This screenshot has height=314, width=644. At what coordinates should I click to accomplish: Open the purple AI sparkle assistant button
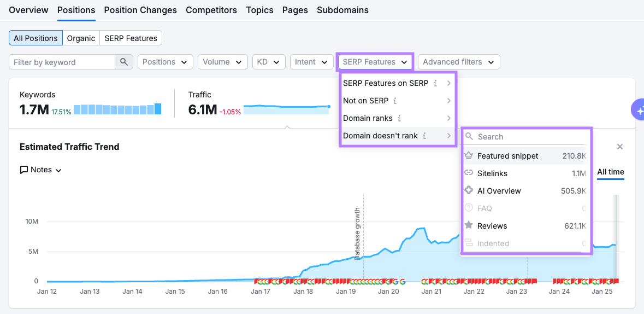click(638, 109)
